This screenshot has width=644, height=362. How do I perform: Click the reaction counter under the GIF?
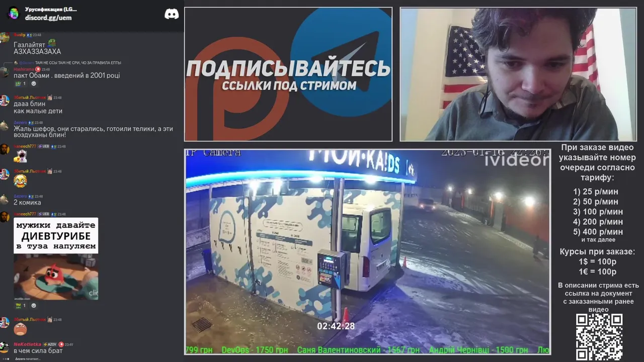(x=20, y=305)
